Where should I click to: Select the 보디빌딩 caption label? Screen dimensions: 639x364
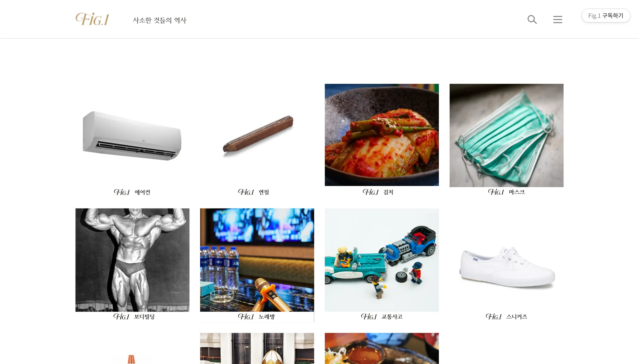(x=144, y=317)
